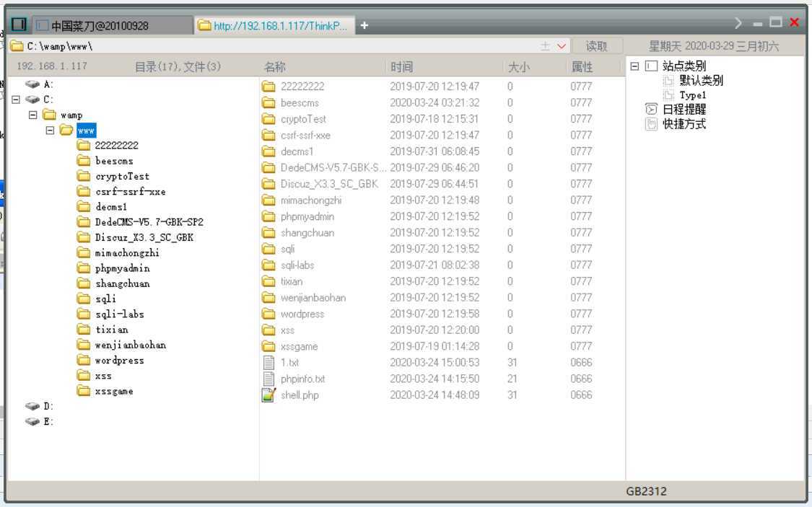
Task: Click file name Discuz_X3.3_SC_GBK in list
Action: [329, 184]
